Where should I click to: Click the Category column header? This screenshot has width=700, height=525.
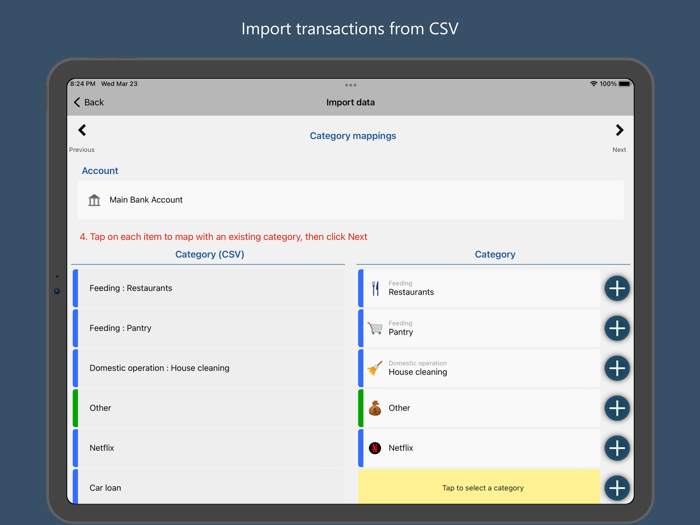click(495, 254)
